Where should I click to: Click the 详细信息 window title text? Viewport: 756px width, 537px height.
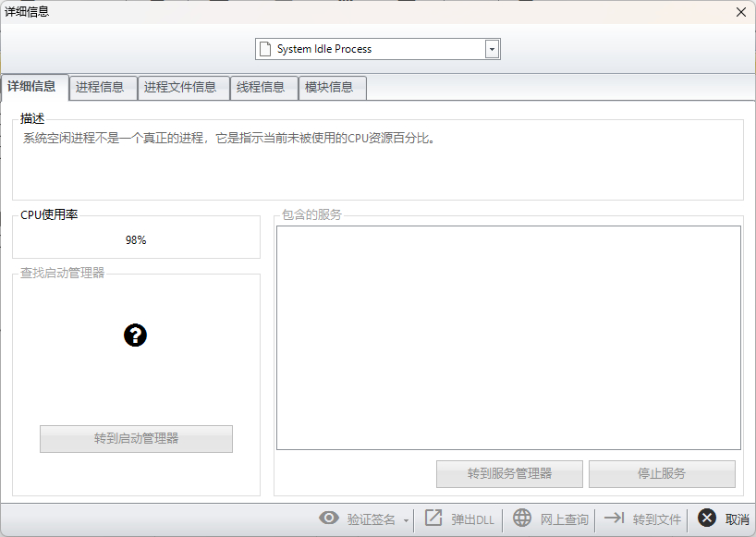click(27, 12)
